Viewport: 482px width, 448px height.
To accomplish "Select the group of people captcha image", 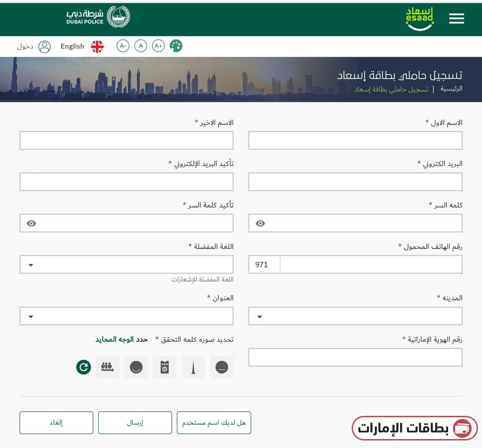I will point(108,367).
